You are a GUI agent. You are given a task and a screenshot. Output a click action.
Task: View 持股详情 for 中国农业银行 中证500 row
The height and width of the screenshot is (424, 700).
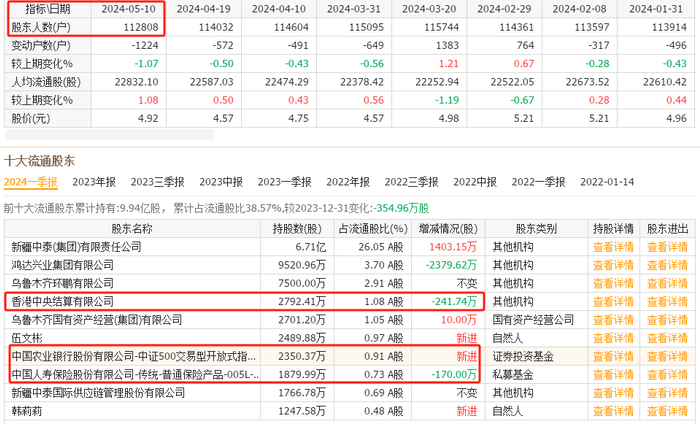(613, 357)
